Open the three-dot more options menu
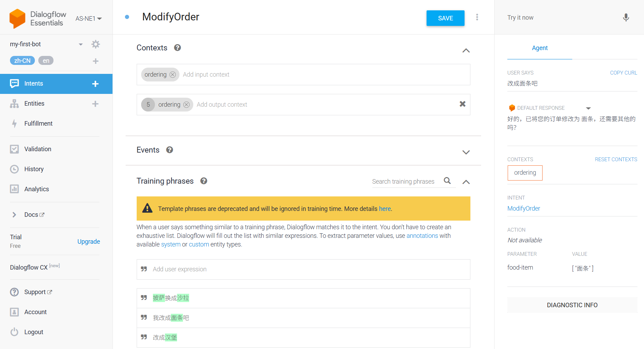Screen dimensions: 644x349 [x=477, y=17]
